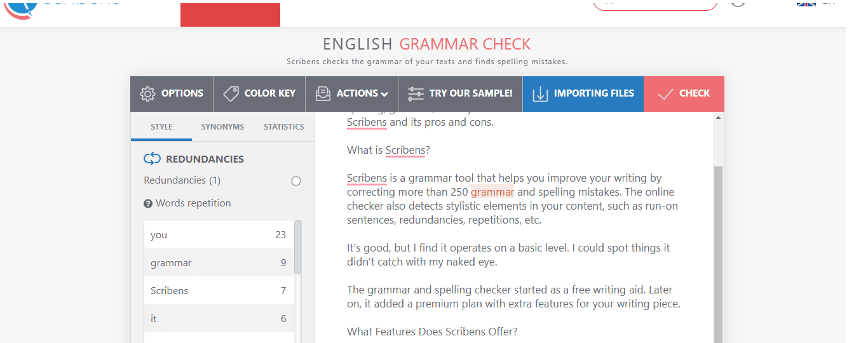The width and height of the screenshot is (868, 343).
Task: Click 'What Features Does Scribens Offer?' line
Action: tap(432, 332)
